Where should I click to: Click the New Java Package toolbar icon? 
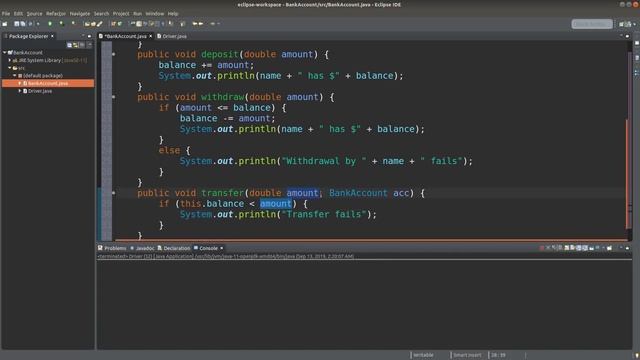click(113, 24)
